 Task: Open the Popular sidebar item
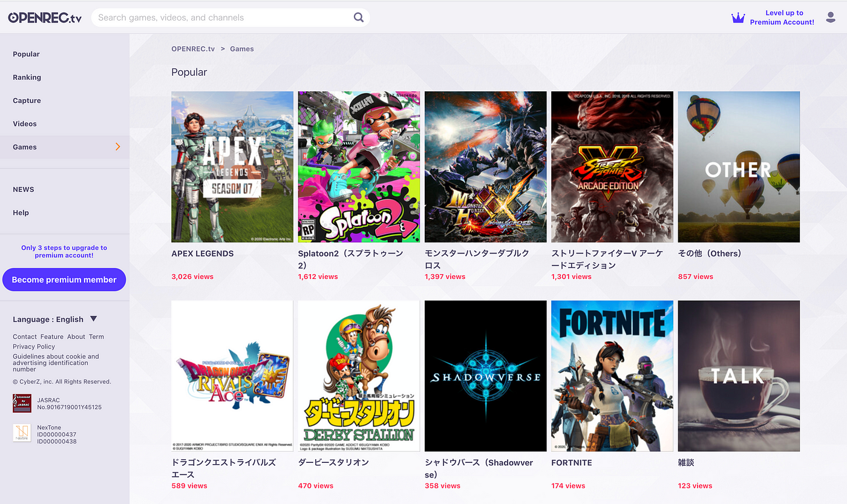tap(26, 54)
